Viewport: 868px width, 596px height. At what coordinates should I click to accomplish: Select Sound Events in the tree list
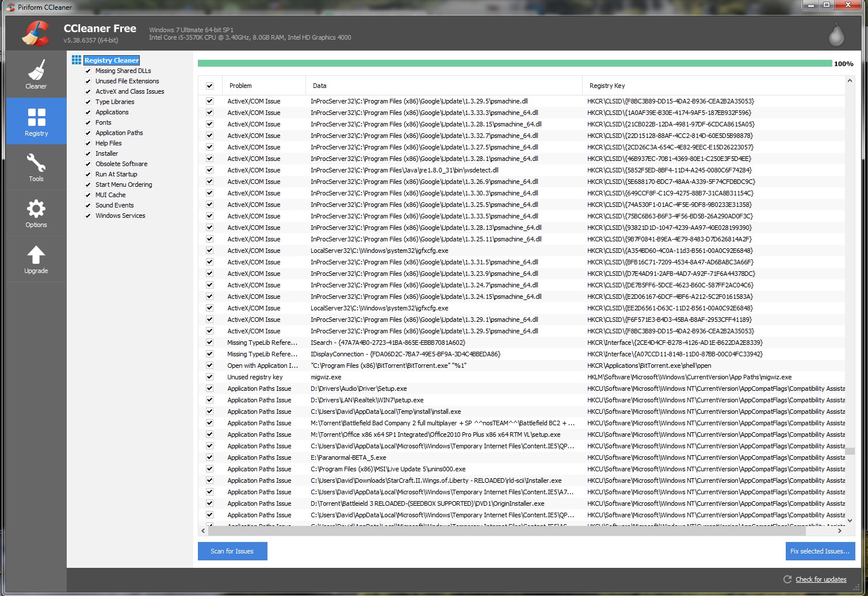point(114,205)
